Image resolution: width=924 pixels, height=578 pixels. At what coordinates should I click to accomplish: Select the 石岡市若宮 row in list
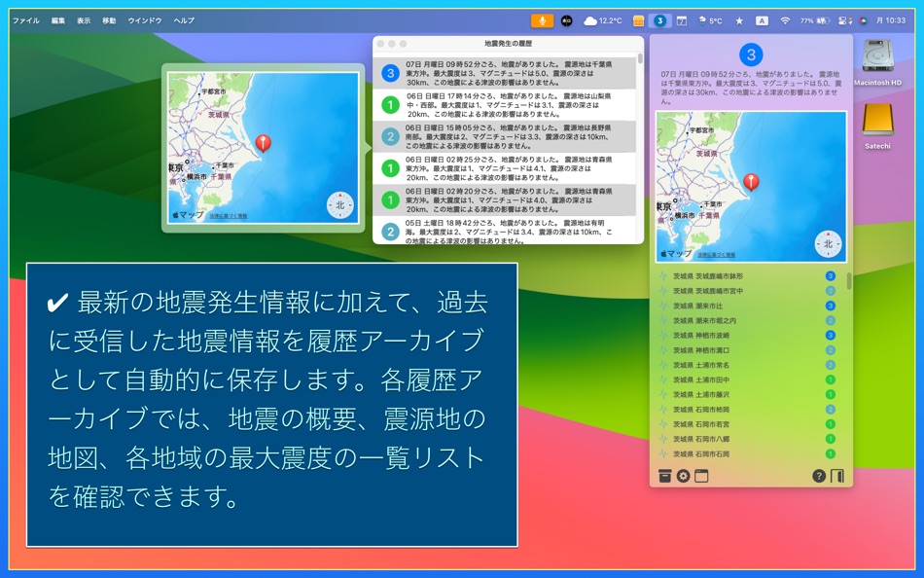[748, 424]
